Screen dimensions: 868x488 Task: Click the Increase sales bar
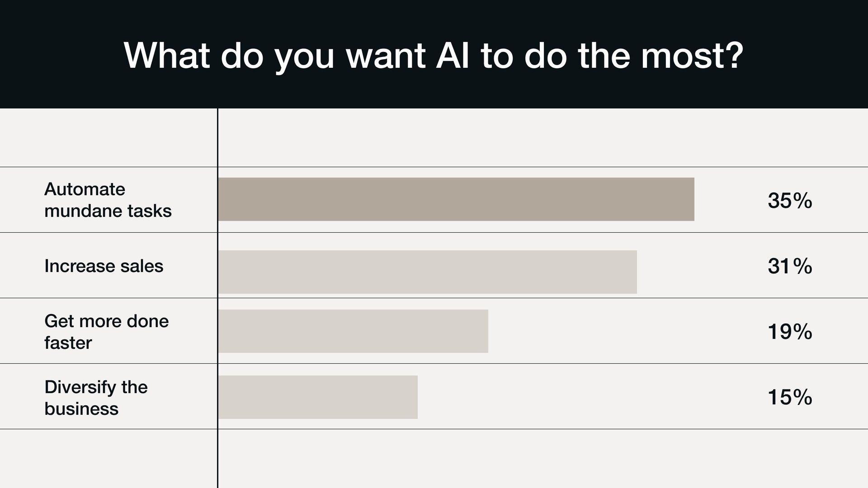point(427,272)
